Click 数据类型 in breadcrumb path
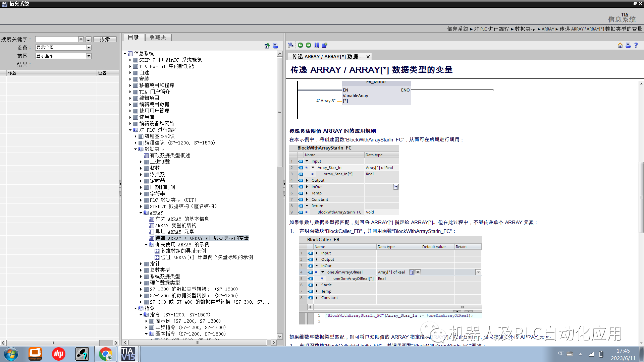 [x=525, y=29]
